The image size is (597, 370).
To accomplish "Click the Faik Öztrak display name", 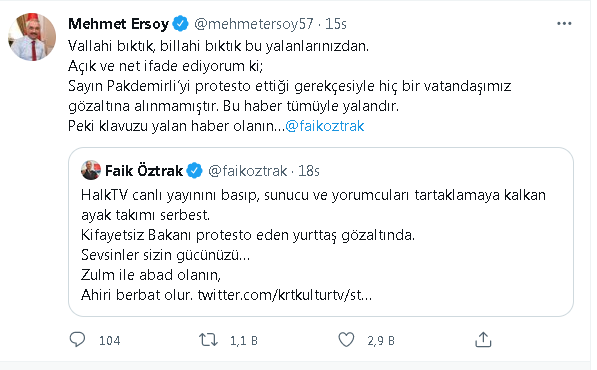I will coord(144,171).
